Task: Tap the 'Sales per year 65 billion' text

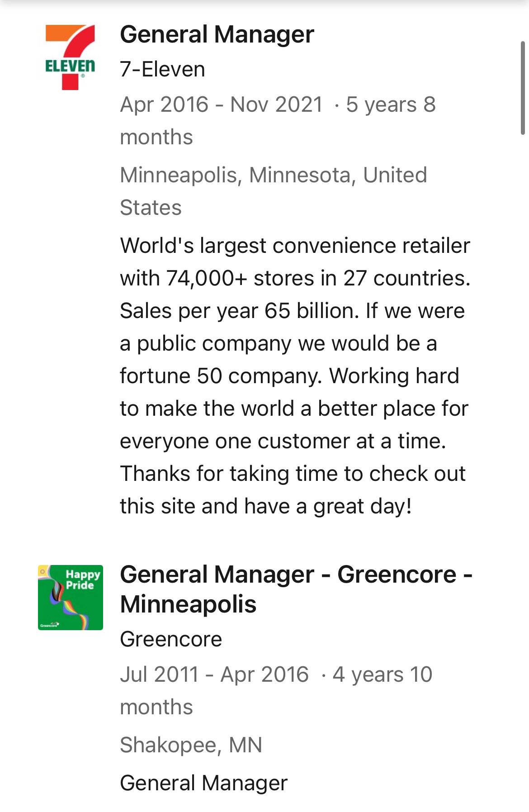Action: point(240,311)
